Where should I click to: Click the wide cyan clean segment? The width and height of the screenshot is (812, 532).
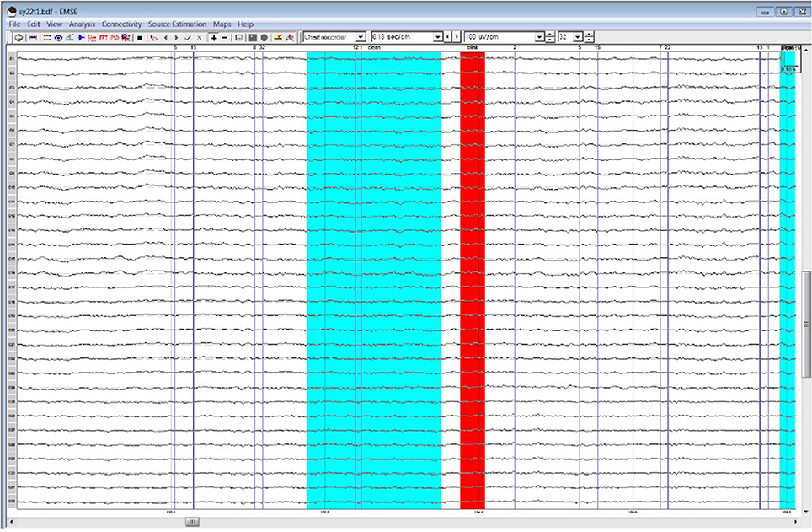pyautogui.click(x=374, y=280)
